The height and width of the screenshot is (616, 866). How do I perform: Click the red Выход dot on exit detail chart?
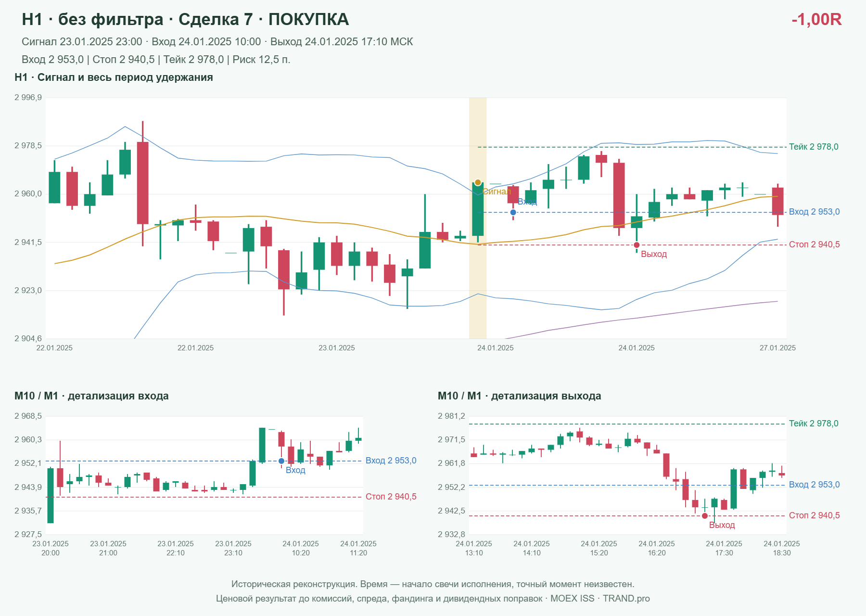(x=705, y=516)
